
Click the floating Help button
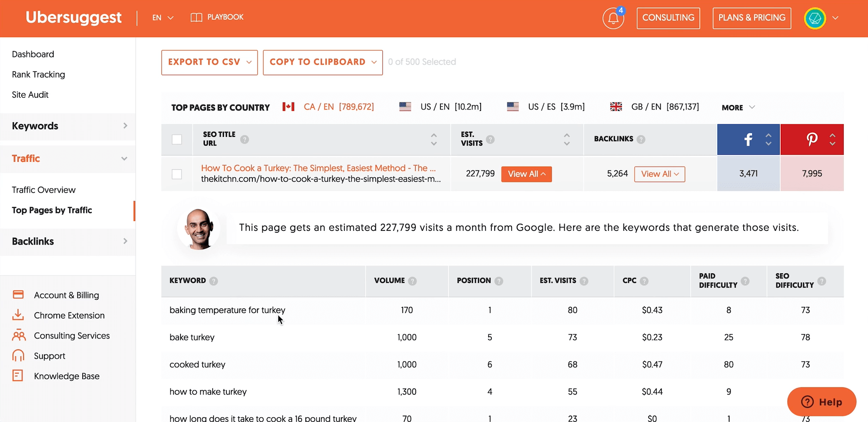coord(821,402)
